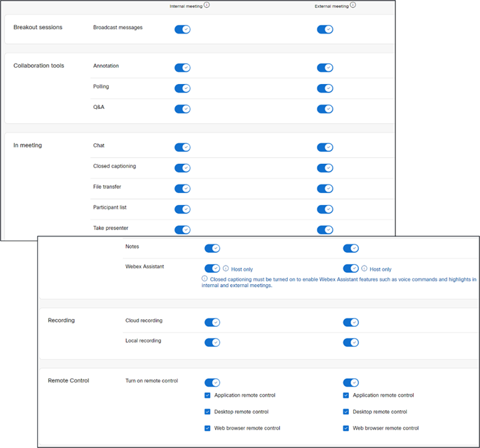Disable Notes for internal meetings
Screen dimensions: 480x448
212,248
